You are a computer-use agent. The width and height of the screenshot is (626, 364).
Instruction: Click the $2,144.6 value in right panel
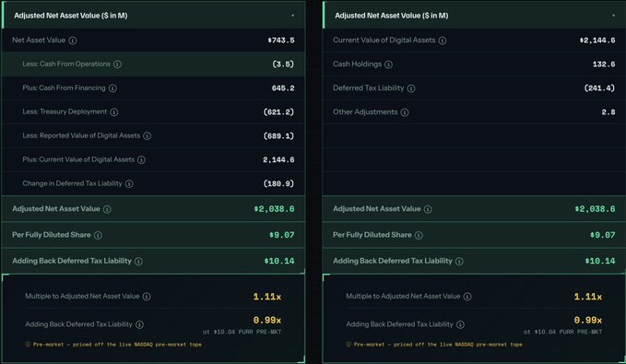point(597,41)
